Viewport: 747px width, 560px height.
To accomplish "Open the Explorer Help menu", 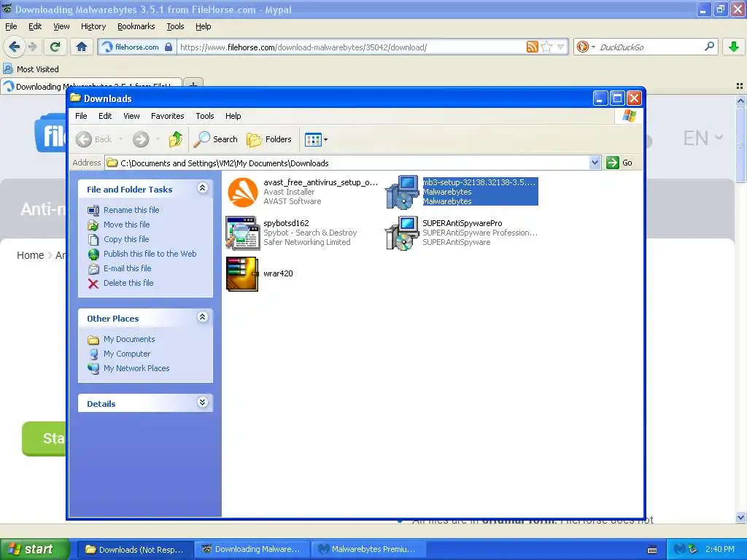I will point(233,116).
